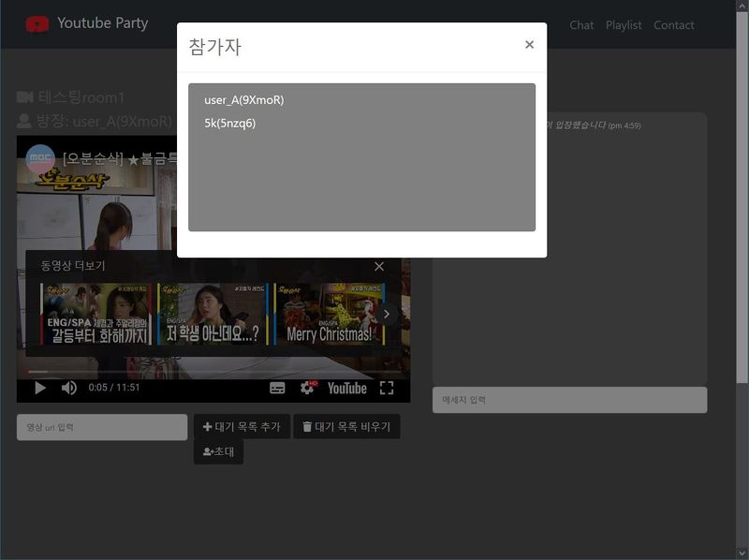The image size is (749, 560).
Task: Click the Contact link in the navbar
Action: pyautogui.click(x=674, y=25)
